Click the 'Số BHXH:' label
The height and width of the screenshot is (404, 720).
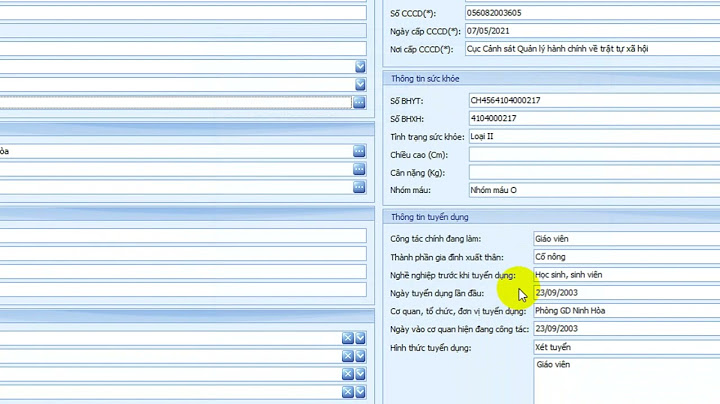(407, 119)
